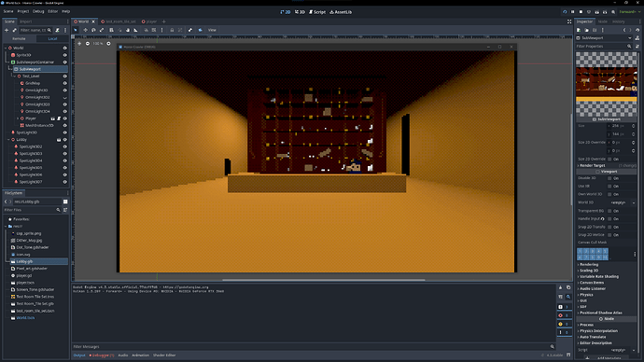This screenshot has width=644, height=362.
Task: Expand the Scaling 3D inspector section
Action: click(x=589, y=271)
